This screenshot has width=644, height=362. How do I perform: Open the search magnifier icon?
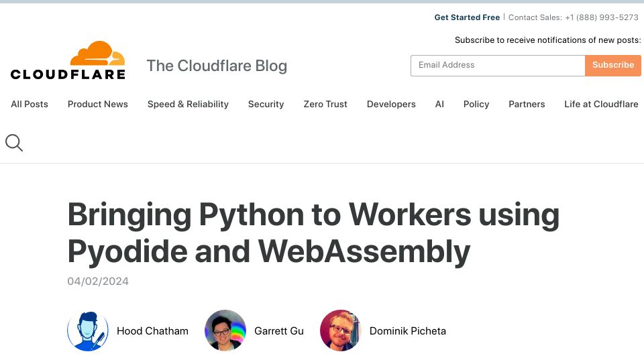[14, 143]
